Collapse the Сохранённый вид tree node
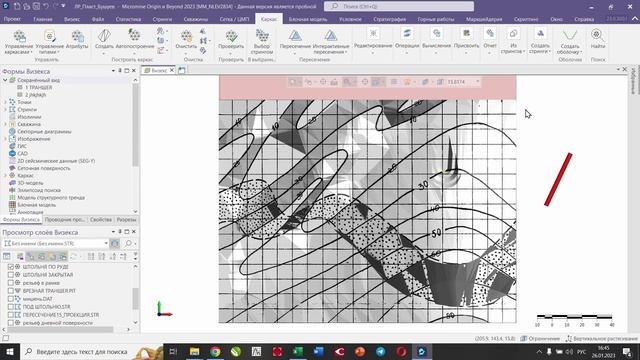The width and height of the screenshot is (640, 360). coord(5,80)
